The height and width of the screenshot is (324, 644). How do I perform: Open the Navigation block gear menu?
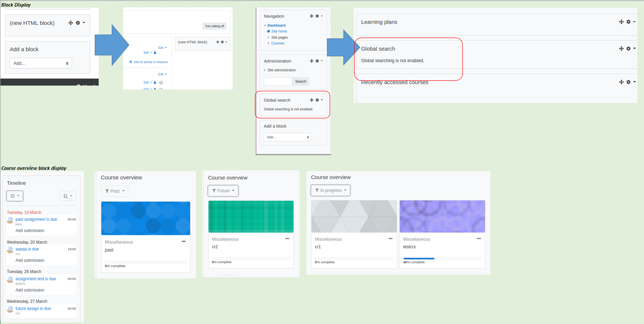(x=319, y=16)
